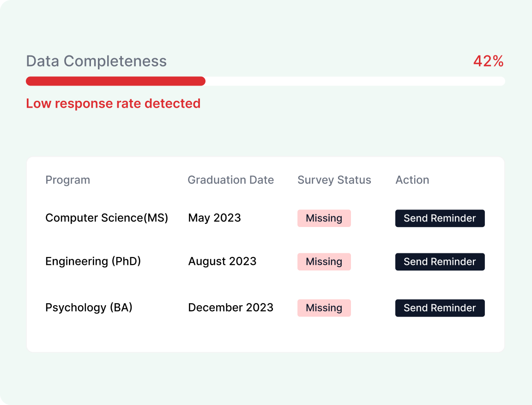Click the Data Completeness heading
The image size is (532, 405).
(97, 61)
